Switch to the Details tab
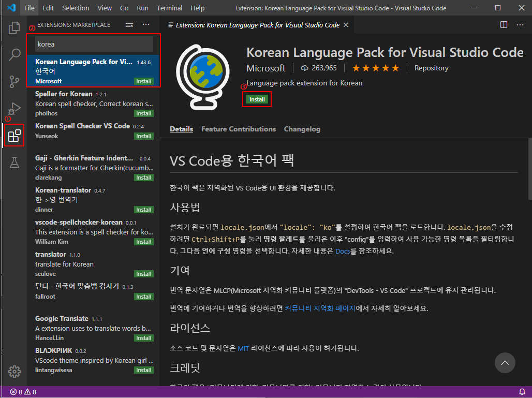 point(181,129)
